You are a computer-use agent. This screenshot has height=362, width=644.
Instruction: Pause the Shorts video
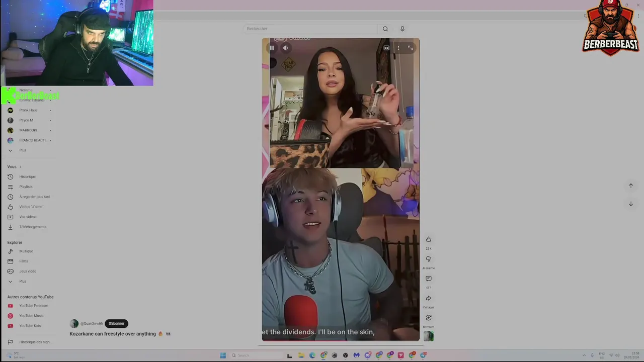pos(272,48)
